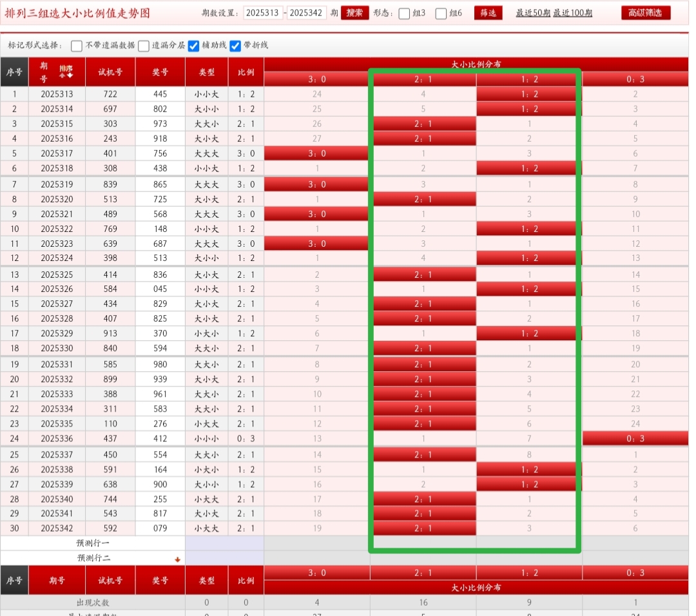Viewport: 696px width, 616px height.
Task: Click the bottom 期号 footer header
Action: (x=57, y=581)
